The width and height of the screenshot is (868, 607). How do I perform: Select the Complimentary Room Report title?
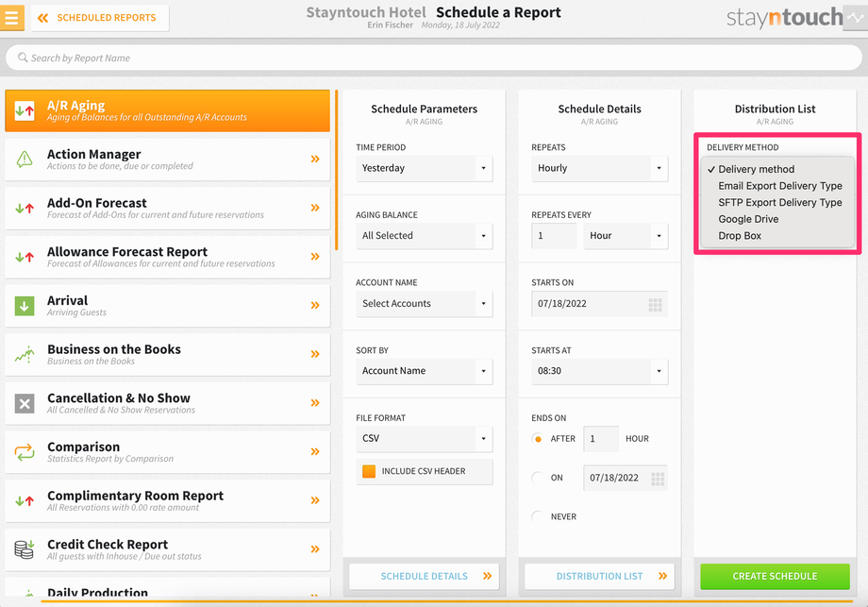(136, 496)
